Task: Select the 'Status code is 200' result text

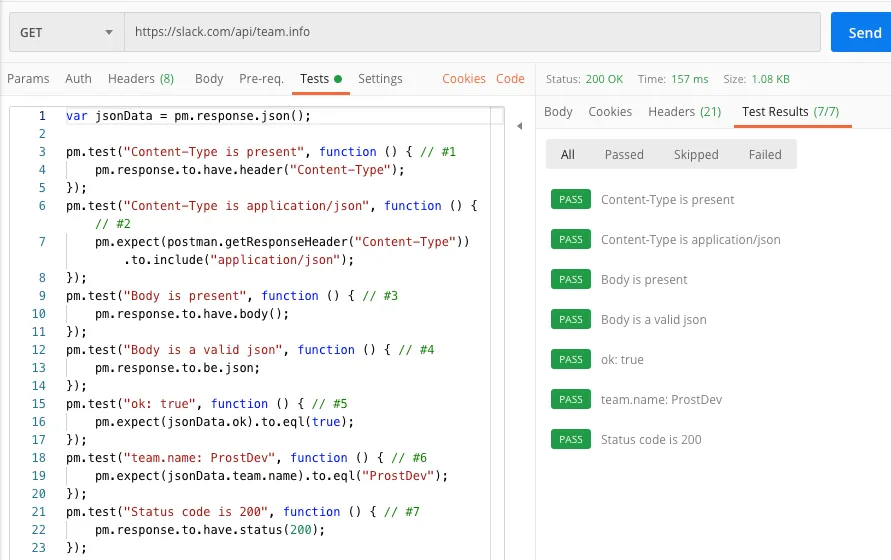Action: 651,439
